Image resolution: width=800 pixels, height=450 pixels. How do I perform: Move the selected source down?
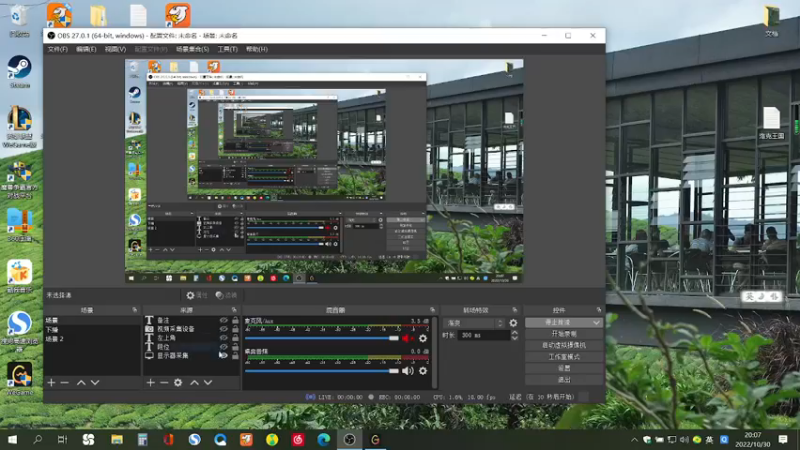208,382
